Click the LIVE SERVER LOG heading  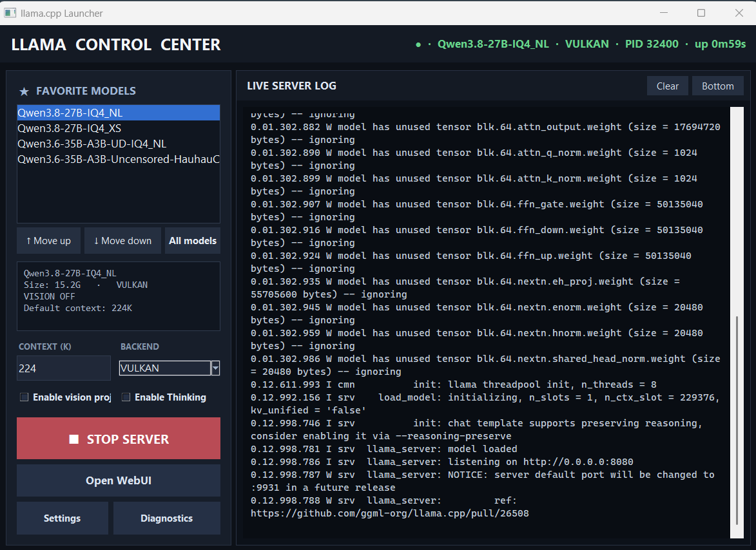pyautogui.click(x=292, y=86)
